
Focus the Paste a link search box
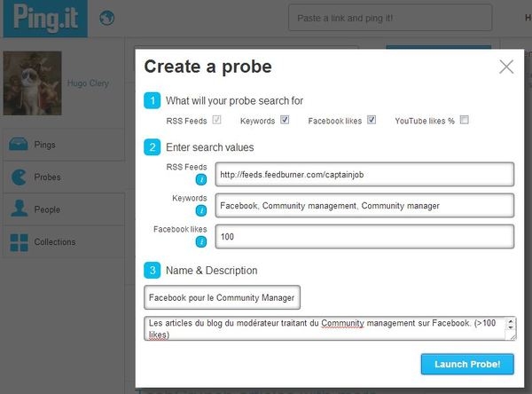tap(390, 18)
